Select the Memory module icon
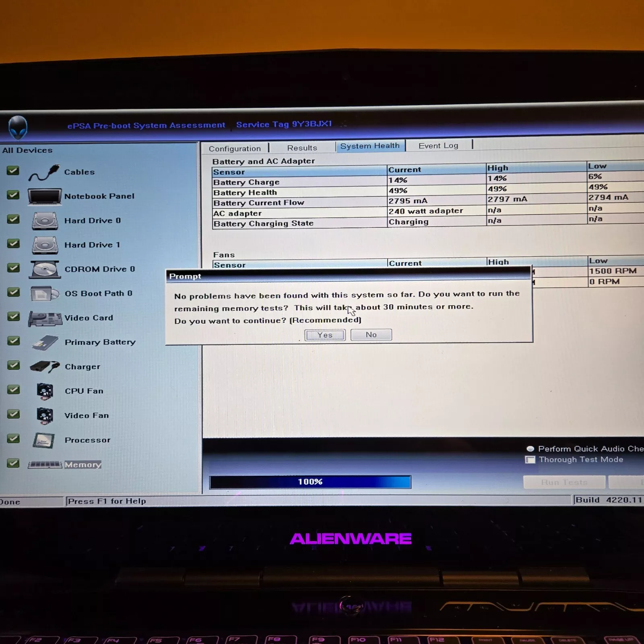This screenshot has height=644, width=644. coord(45,465)
